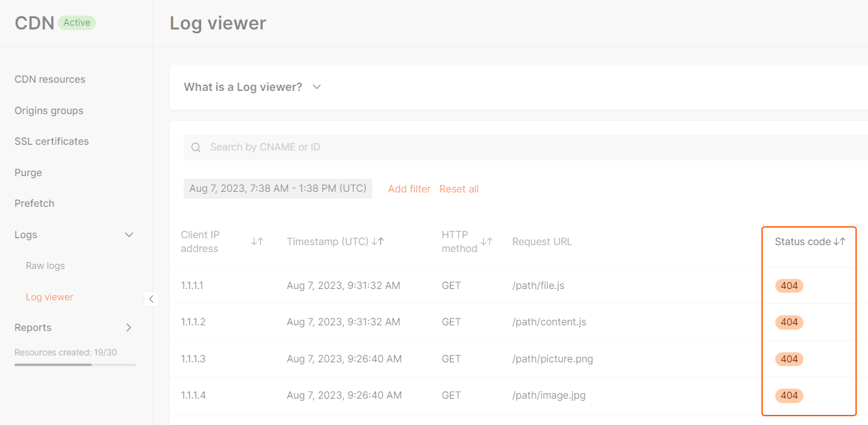The height and width of the screenshot is (425, 868).
Task: Select the Log viewer menu item
Action: [49, 296]
